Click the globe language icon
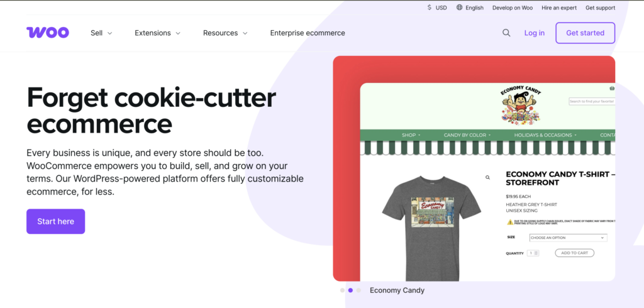 click(459, 8)
